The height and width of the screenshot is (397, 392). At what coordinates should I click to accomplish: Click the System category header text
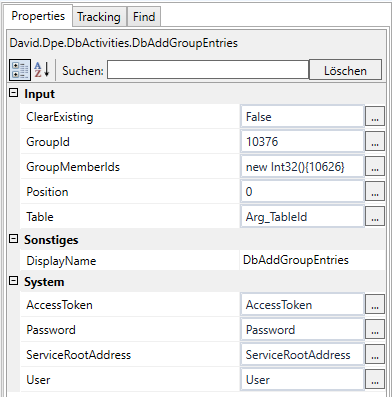tap(44, 282)
